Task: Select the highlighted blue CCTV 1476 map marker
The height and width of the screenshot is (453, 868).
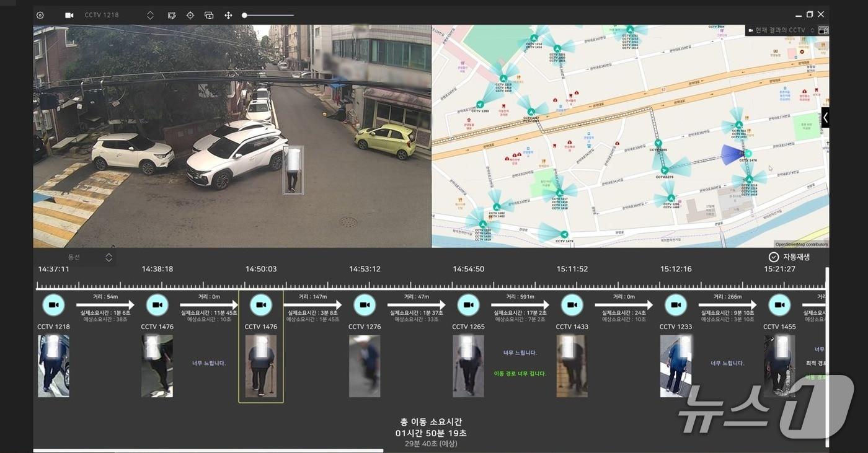Action: tap(748, 154)
